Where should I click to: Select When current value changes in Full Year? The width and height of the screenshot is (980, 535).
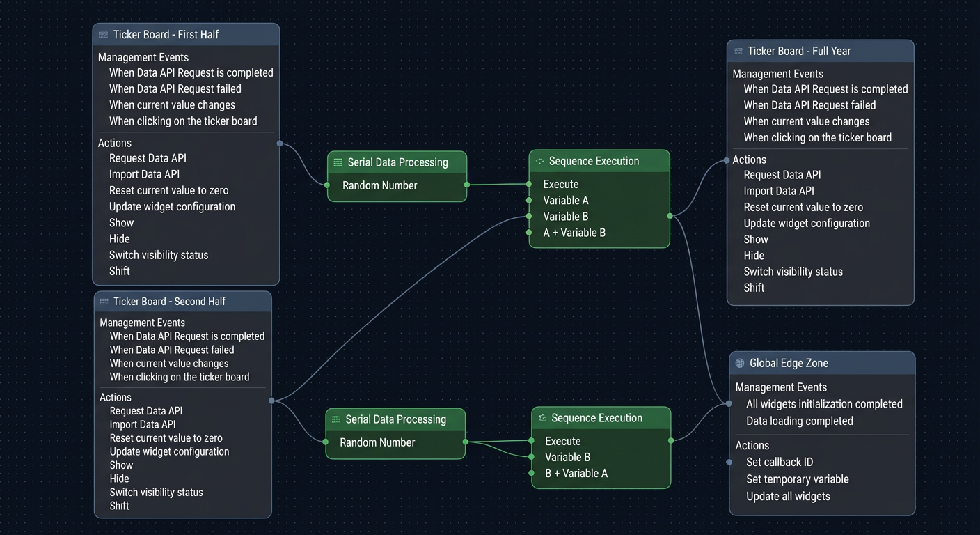[807, 121]
